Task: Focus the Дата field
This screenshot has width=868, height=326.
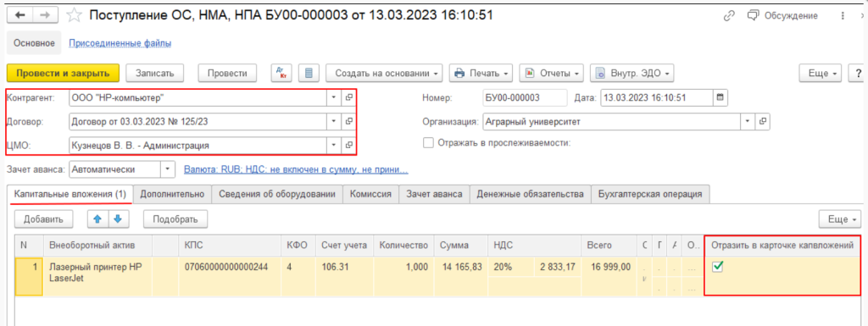Action: (x=656, y=98)
